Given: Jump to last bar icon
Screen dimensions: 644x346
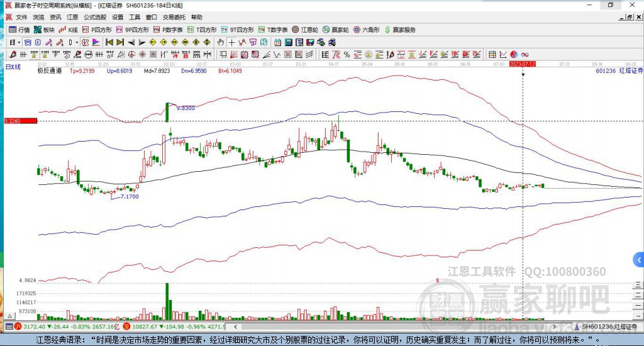Looking at the screenshot, I should click(x=120, y=42).
